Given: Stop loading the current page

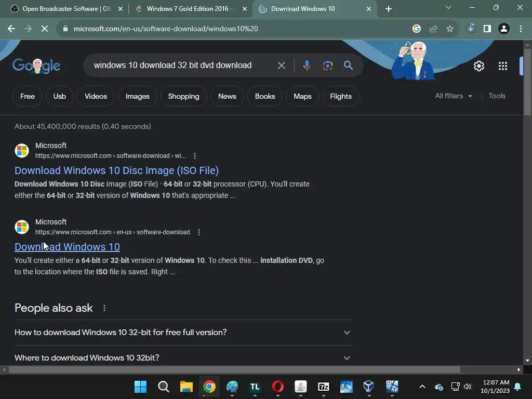Looking at the screenshot, I should click(45, 29).
